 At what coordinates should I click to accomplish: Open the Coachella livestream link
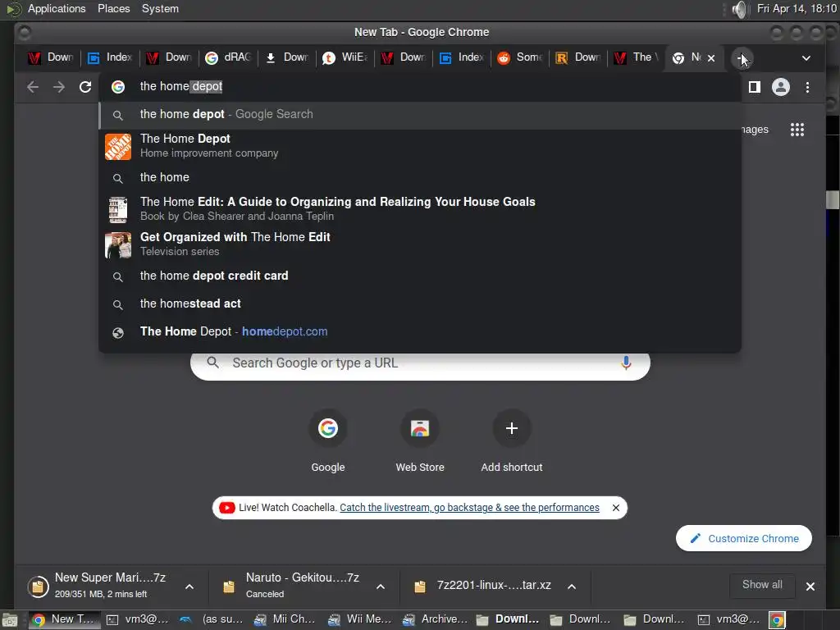pos(469,508)
